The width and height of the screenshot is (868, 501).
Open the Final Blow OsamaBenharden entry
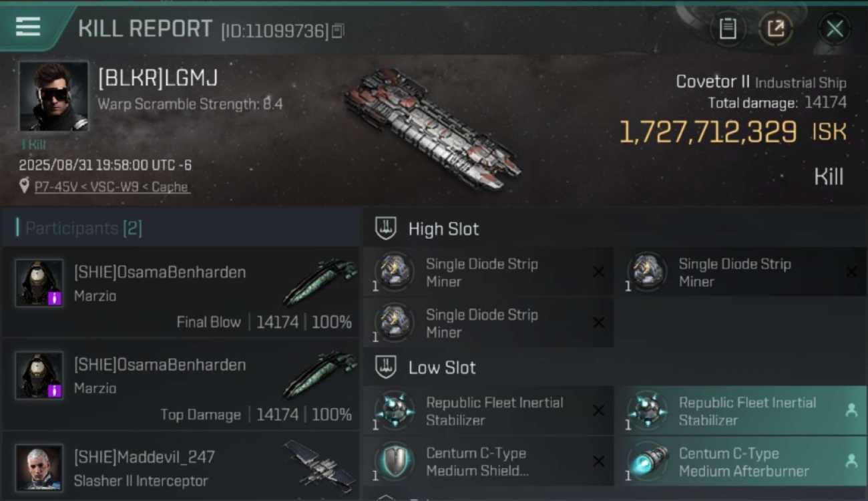(x=180, y=293)
